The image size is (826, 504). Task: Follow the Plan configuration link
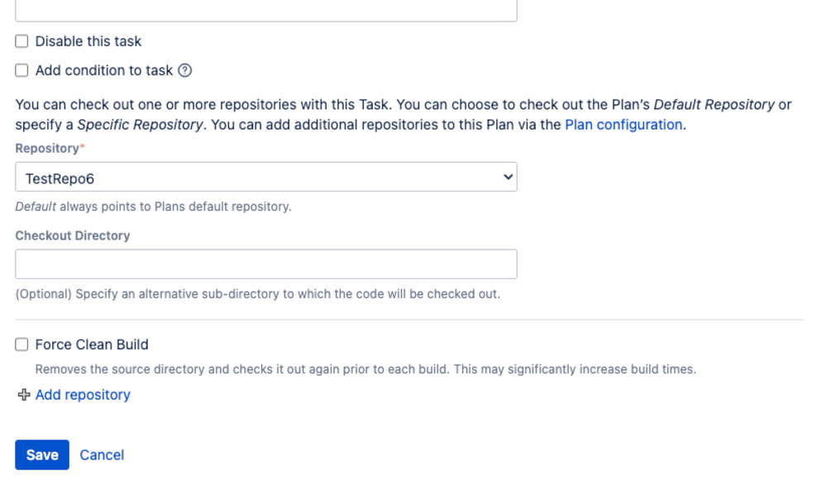(x=623, y=125)
